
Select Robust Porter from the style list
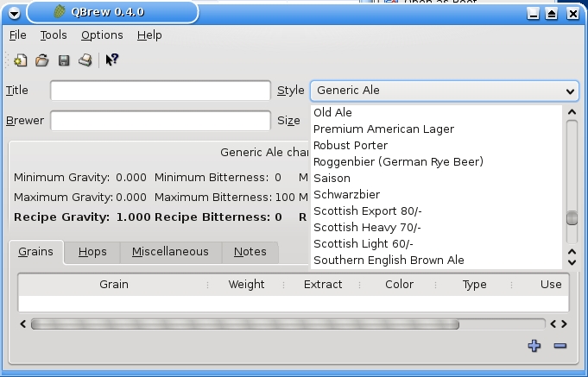[x=351, y=145]
